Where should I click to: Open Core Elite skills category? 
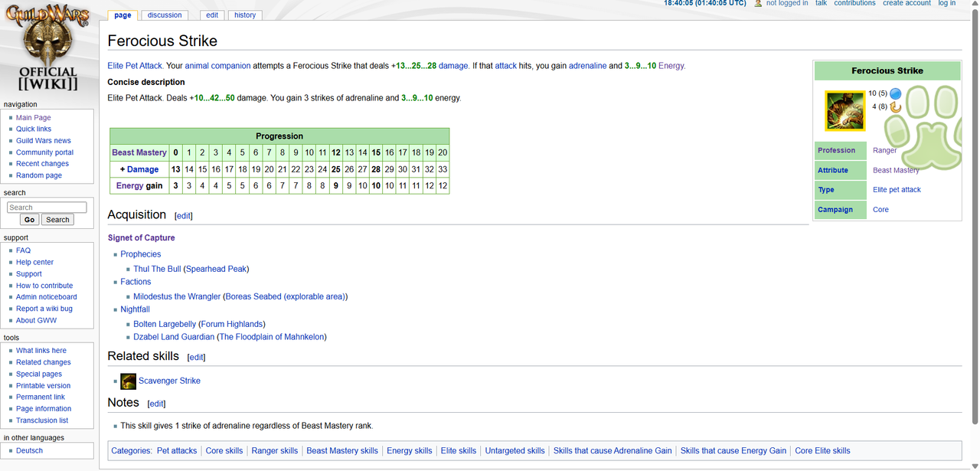coord(822,451)
